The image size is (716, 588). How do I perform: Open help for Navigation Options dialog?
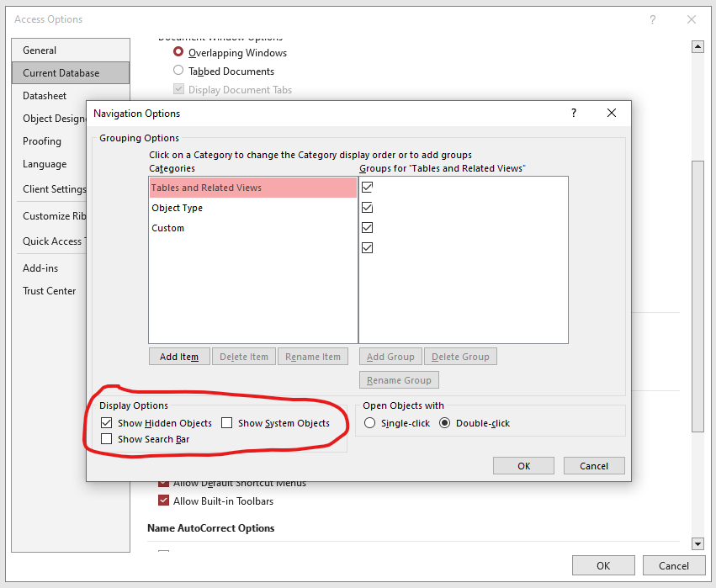pyautogui.click(x=574, y=113)
